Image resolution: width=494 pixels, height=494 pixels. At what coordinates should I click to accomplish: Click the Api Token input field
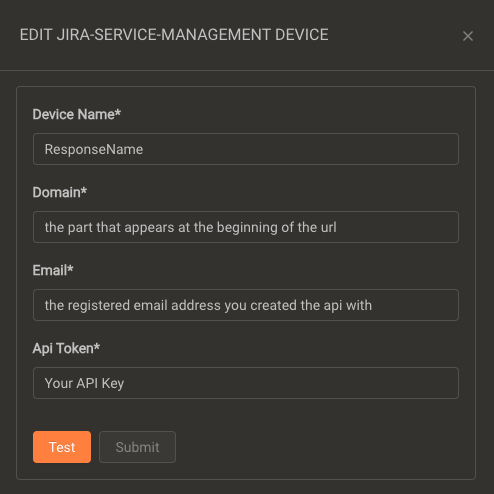point(246,383)
